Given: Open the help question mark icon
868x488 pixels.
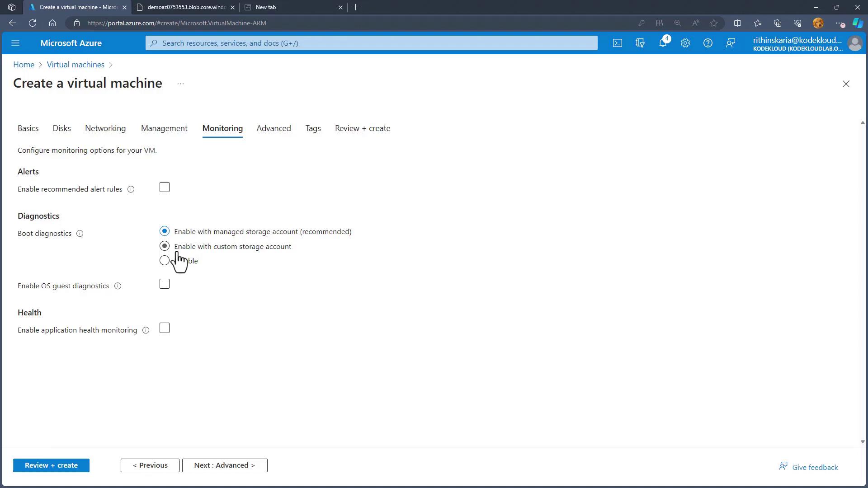Looking at the screenshot, I should [x=708, y=43].
